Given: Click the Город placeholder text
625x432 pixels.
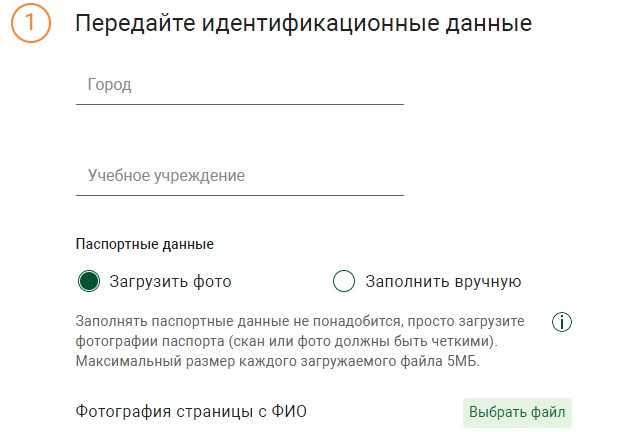Looking at the screenshot, I should (109, 85).
